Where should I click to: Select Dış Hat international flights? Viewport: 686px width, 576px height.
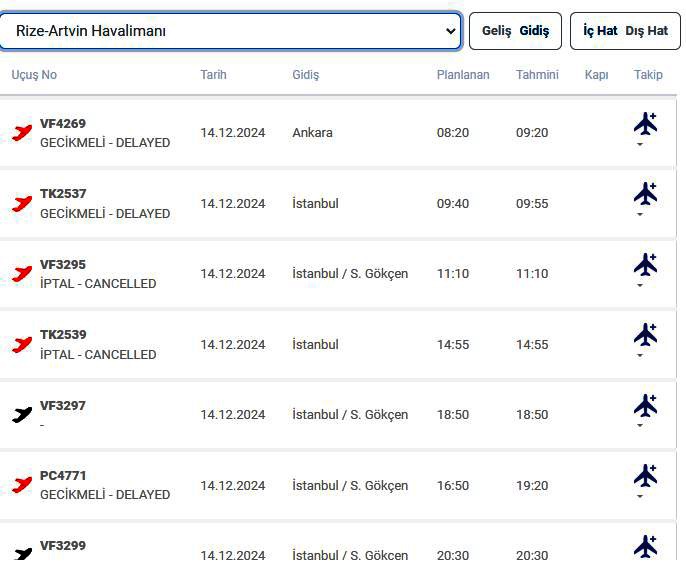tap(647, 31)
